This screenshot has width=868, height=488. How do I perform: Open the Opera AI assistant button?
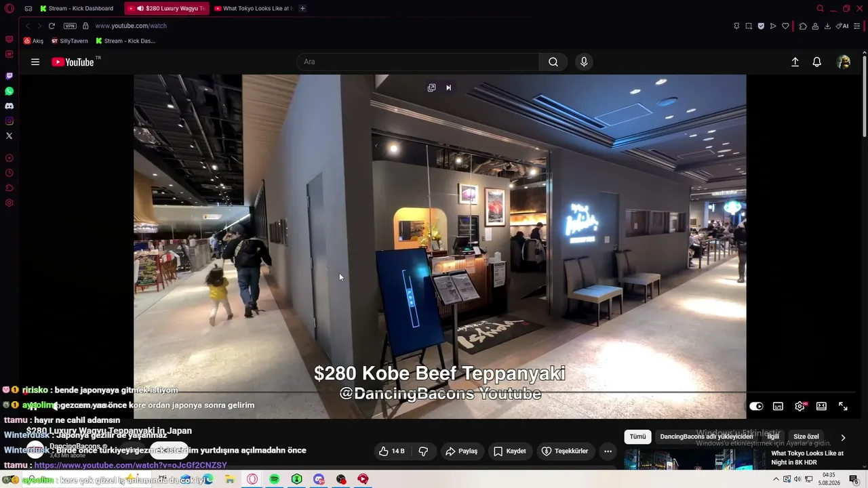[842, 26]
